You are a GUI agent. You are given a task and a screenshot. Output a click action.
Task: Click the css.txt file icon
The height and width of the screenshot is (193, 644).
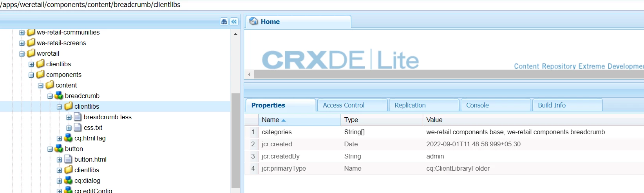78,127
